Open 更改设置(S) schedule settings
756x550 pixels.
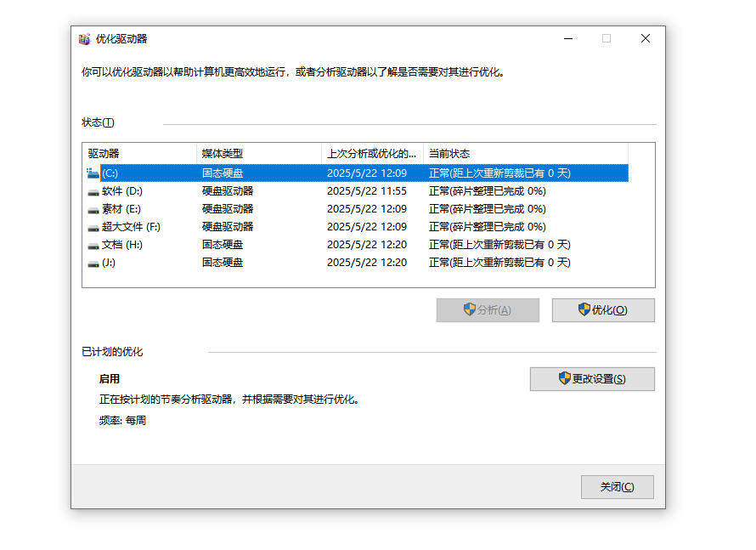coord(592,379)
